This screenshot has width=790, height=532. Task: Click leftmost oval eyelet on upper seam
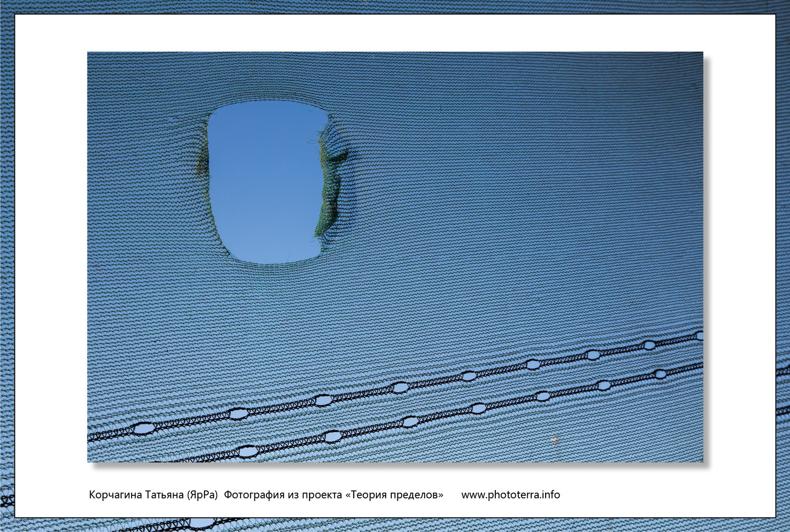143,428
